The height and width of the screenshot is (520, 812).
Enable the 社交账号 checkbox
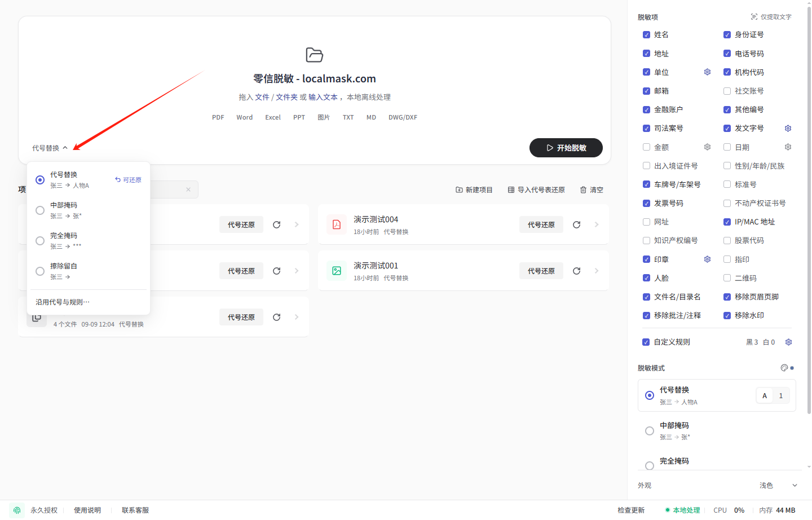[x=727, y=91]
